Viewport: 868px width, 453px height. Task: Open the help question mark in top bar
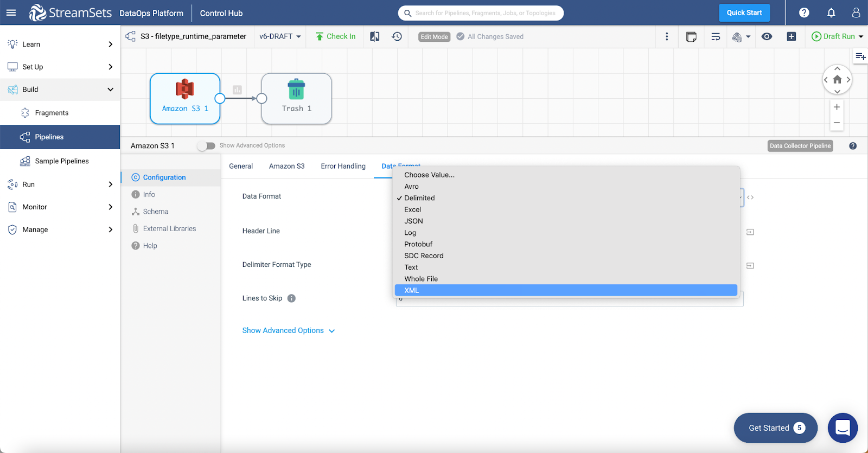coord(804,12)
